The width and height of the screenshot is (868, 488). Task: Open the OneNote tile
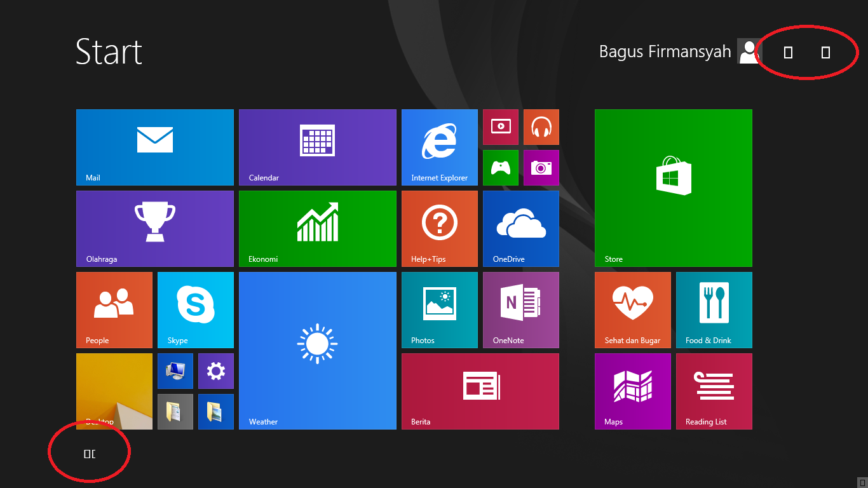520,310
